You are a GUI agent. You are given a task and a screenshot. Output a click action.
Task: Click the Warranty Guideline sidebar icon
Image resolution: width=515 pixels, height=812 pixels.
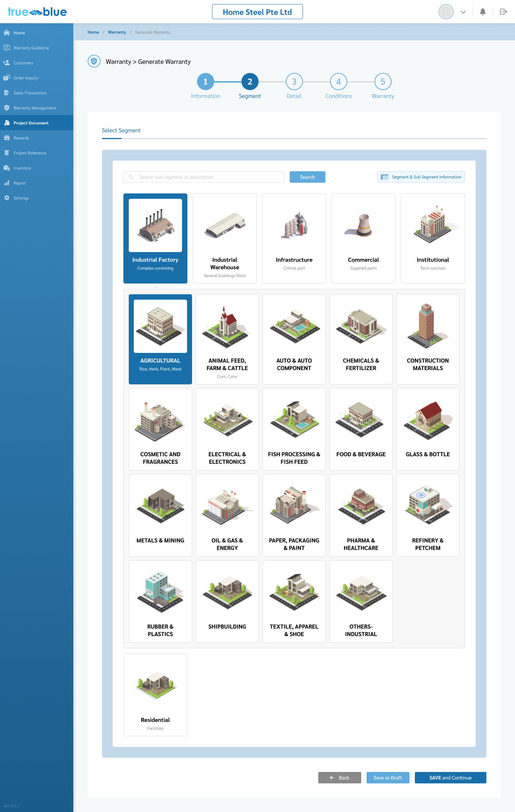(x=7, y=48)
